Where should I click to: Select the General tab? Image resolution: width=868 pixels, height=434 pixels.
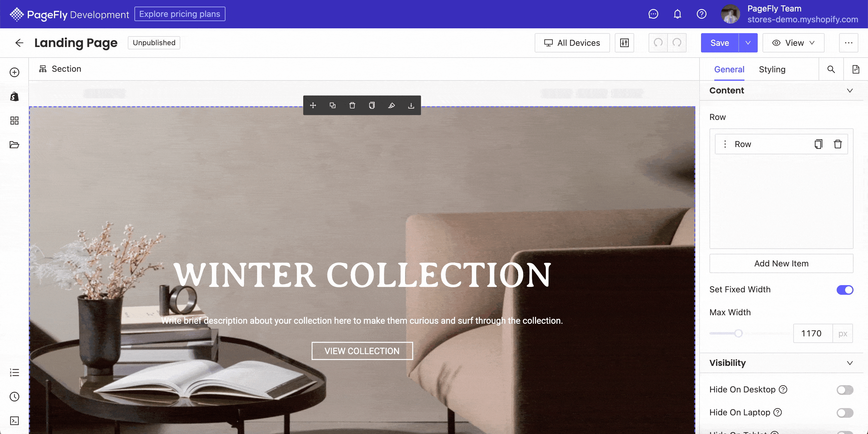tap(729, 69)
